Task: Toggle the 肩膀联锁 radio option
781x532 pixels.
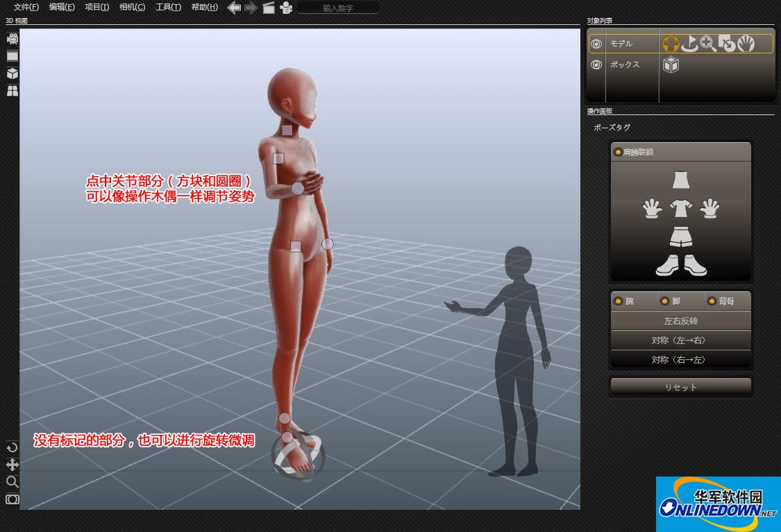Action: coord(619,152)
